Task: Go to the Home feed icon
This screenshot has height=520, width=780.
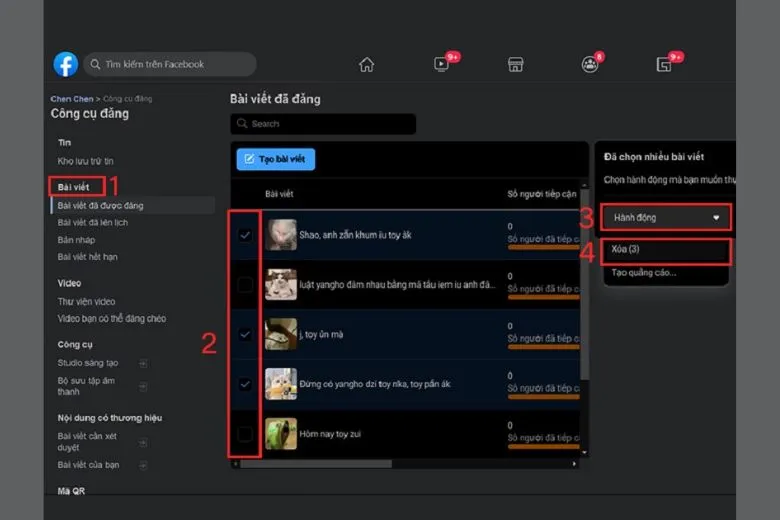Action: (367, 64)
